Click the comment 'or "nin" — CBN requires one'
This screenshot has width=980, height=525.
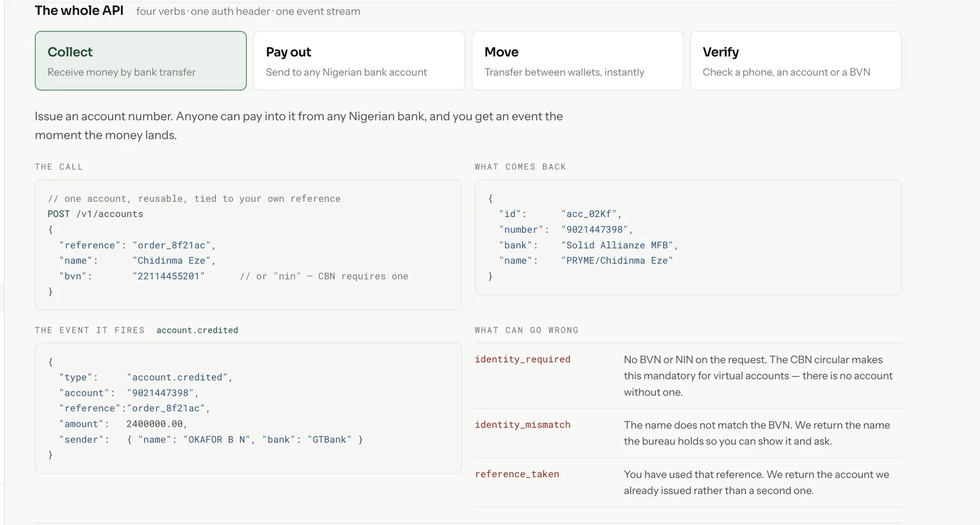click(324, 276)
